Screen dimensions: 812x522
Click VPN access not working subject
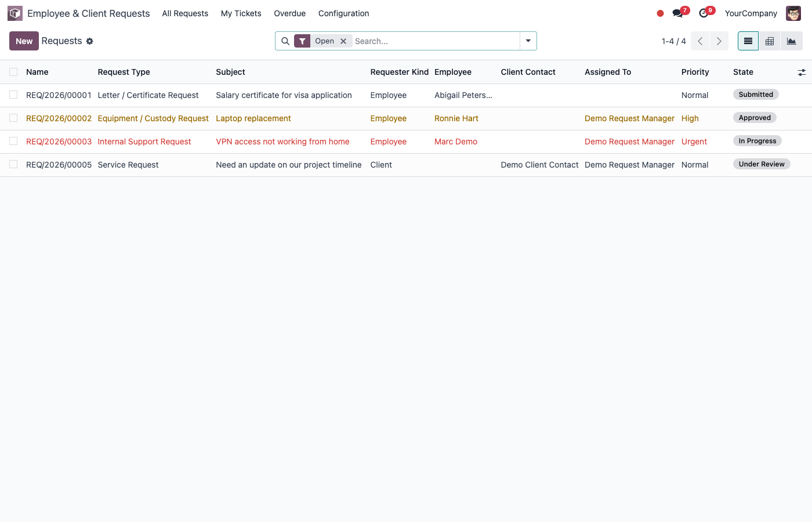pyautogui.click(x=282, y=142)
